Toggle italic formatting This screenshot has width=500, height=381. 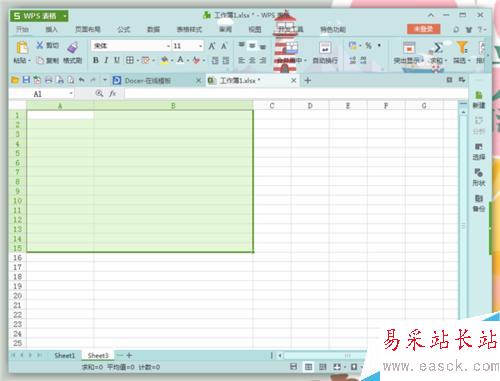[x=106, y=60]
